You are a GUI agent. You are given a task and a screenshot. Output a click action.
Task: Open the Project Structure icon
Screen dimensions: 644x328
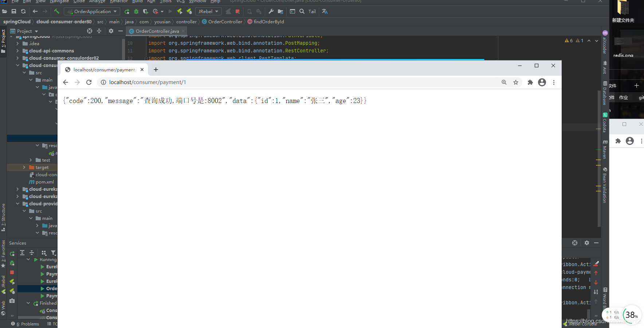tap(280, 11)
